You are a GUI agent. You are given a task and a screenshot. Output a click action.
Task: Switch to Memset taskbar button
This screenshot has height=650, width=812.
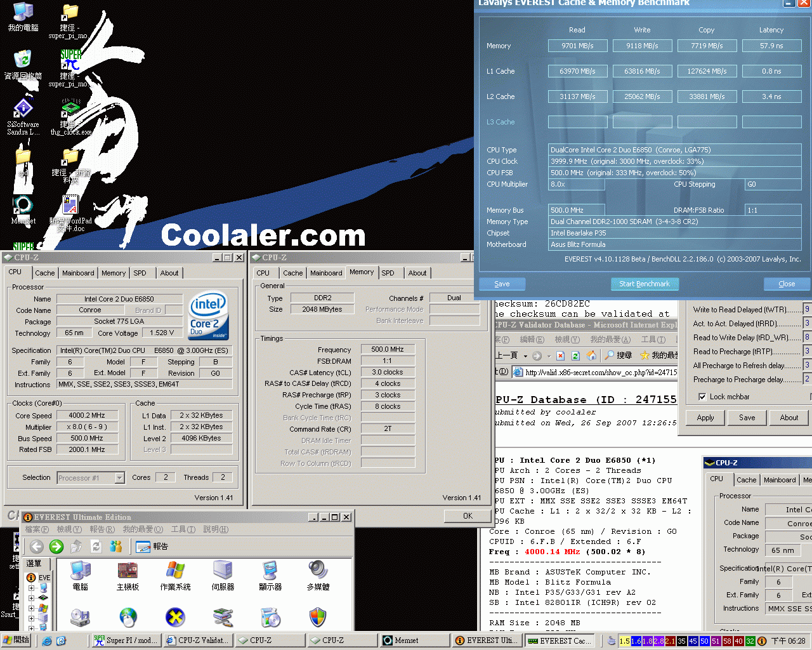pyautogui.click(x=414, y=640)
